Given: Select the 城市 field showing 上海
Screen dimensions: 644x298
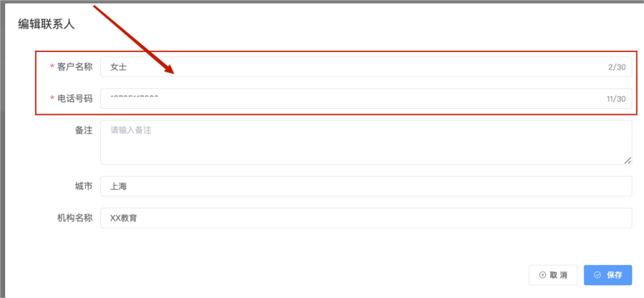Looking at the screenshot, I should [x=366, y=186].
